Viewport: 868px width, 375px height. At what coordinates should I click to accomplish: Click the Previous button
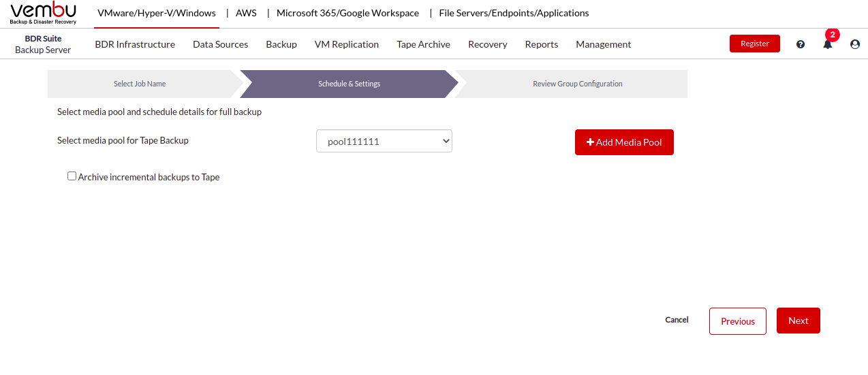[738, 321]
